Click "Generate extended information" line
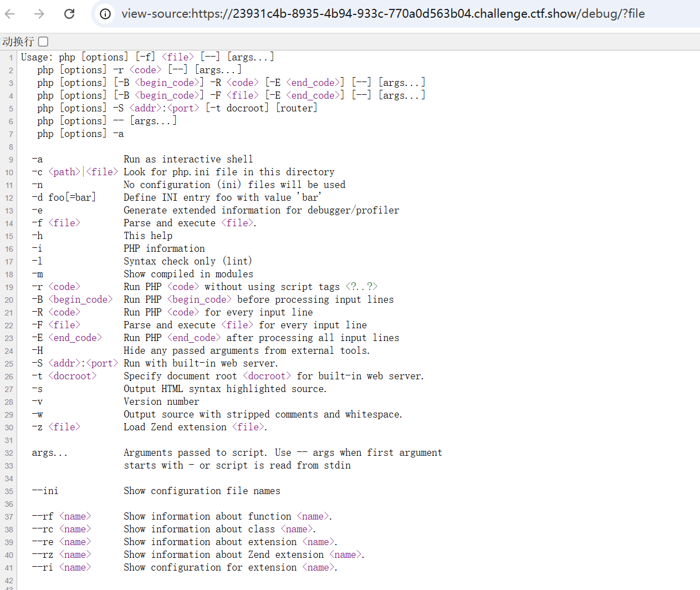Screen dimensions: 700x590 [x=262, y=210]
